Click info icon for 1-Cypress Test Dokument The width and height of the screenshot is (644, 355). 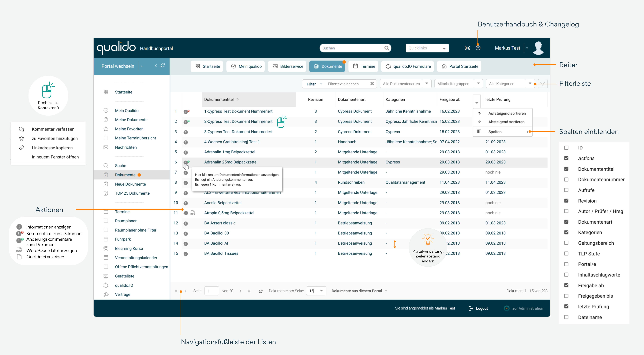tap(186, 112)
